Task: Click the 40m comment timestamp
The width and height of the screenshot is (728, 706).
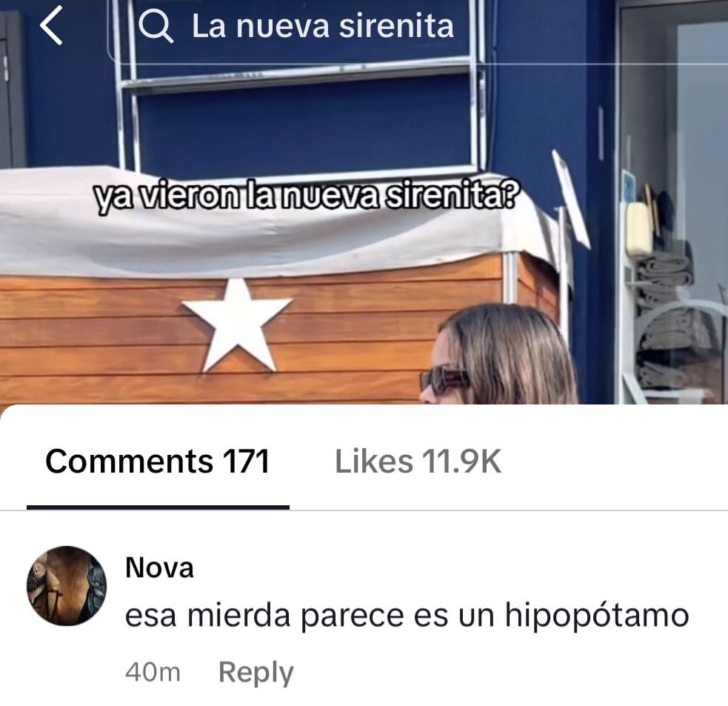Action: tap(153, 672)
